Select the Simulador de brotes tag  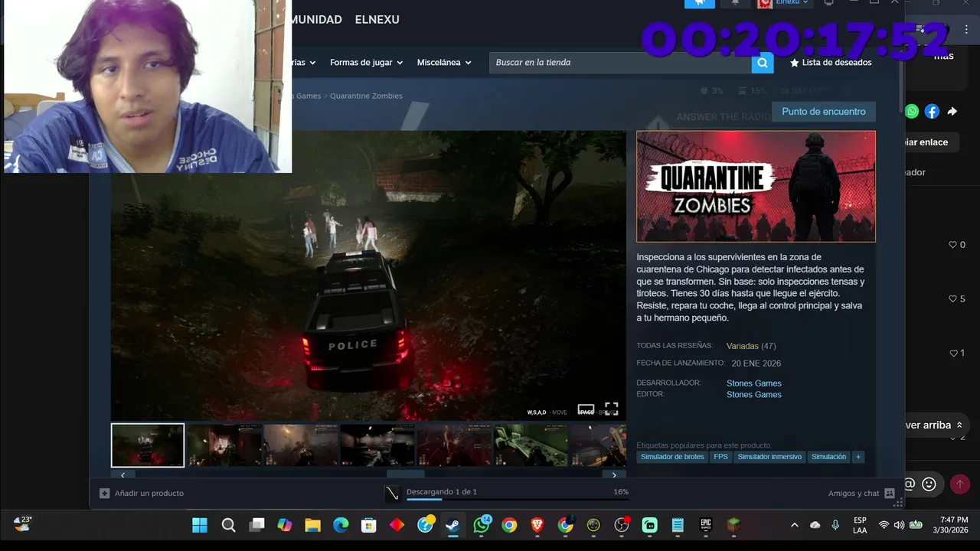click(672, 457)
